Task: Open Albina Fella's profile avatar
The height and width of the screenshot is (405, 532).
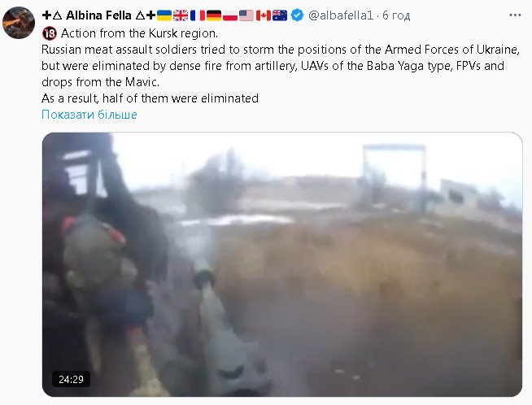Action: pos(19,23)
